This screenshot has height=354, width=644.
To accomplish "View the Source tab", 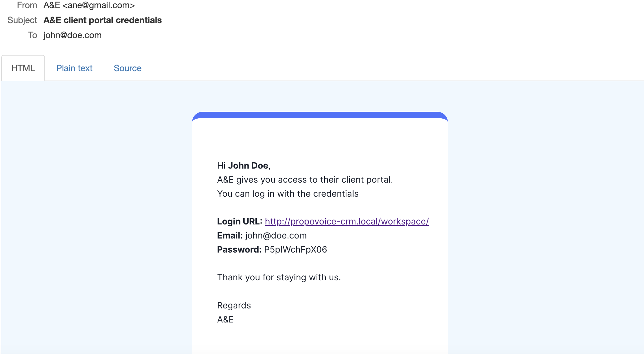I will click(127, 68).
